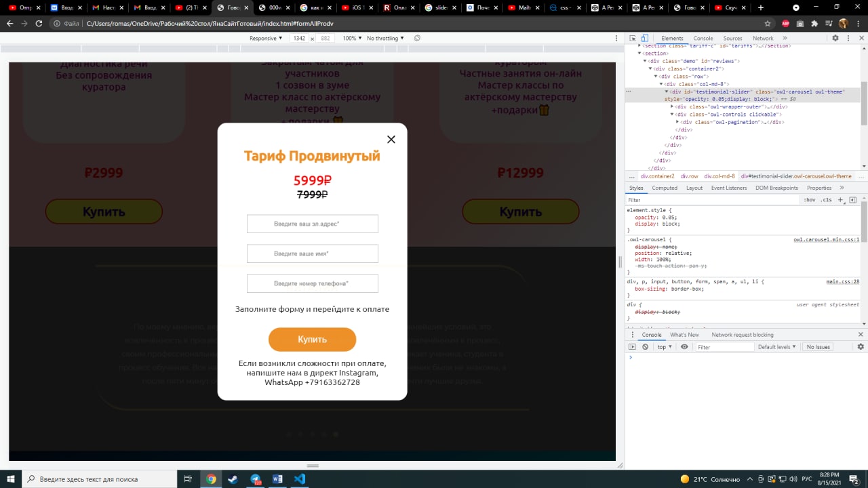
Task: Open DevTools settings gear icon
Action: click(x=834, y=39)
